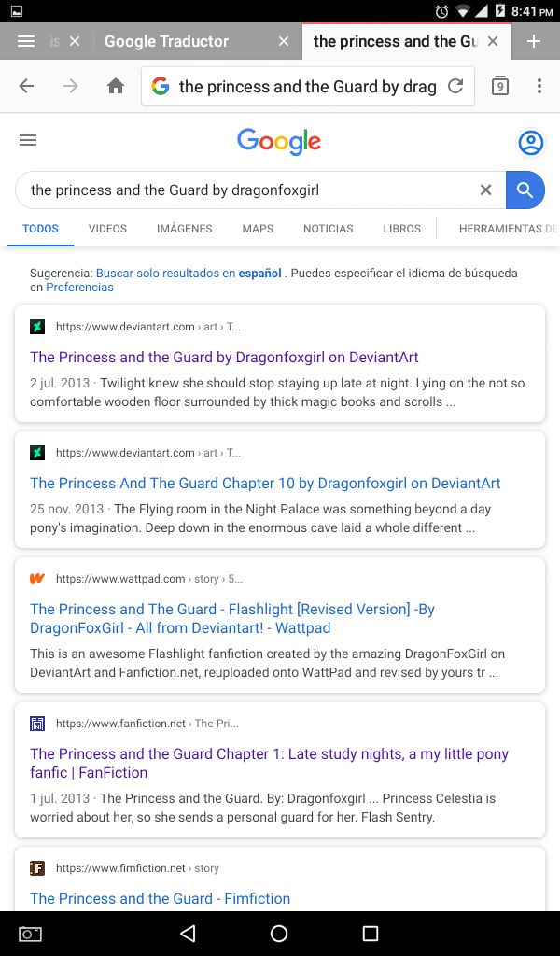
Task: Open the browser home page icon
Action: (x=116, y=87)
